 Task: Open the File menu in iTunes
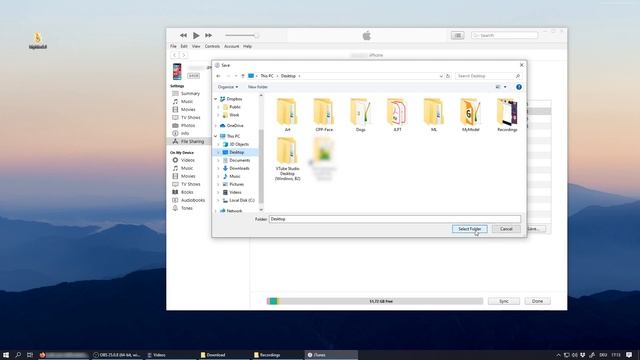[173, 47]
